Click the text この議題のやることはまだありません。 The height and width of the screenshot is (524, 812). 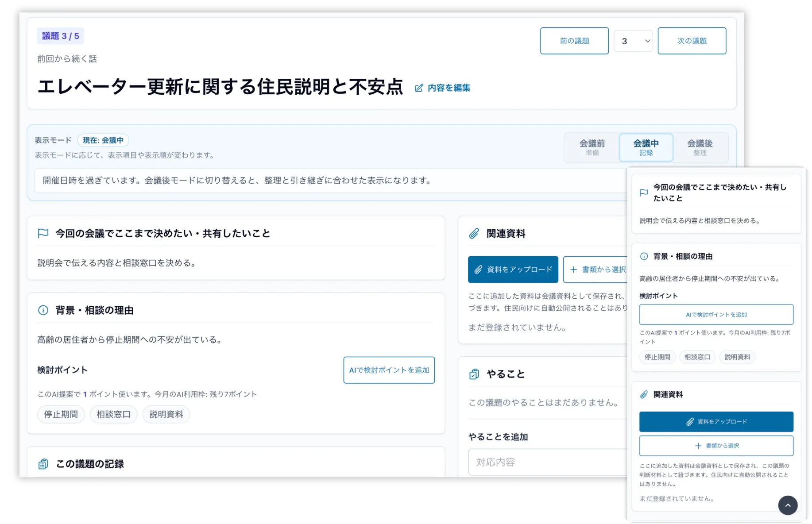(x=544, y=402)
